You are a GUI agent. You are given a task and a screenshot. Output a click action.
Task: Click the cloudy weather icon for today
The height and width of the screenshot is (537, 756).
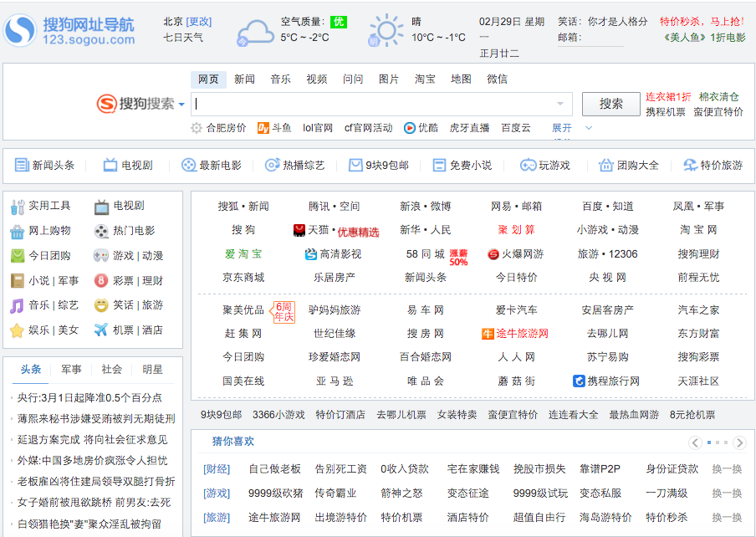255,33
